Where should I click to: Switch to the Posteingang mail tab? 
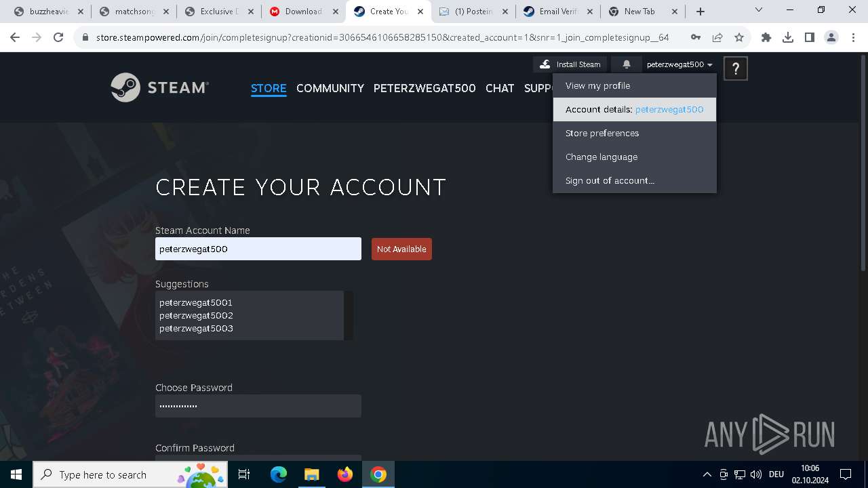(473, 12)
